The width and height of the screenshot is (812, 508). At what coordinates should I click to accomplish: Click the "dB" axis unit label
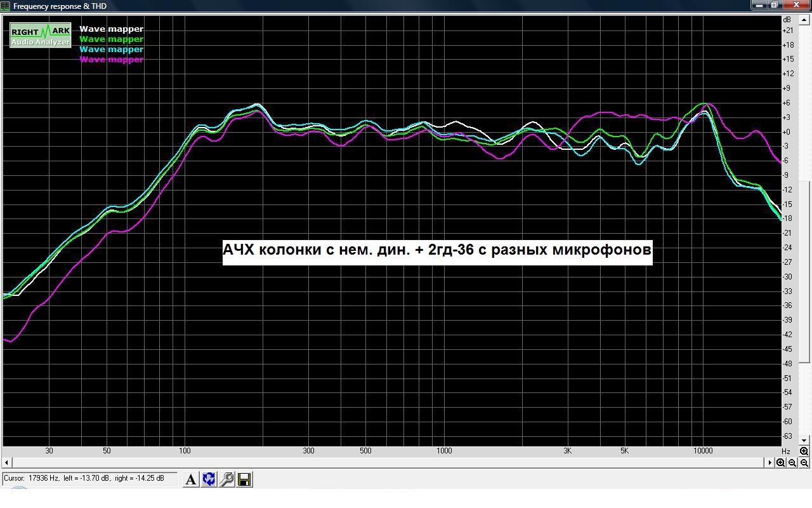[x=787, y=20]
